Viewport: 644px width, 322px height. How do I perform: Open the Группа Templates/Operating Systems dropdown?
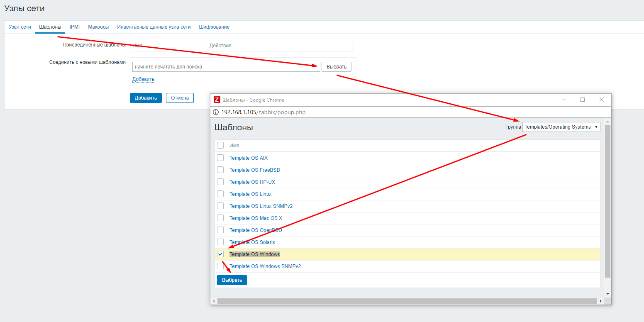point(561,127)
